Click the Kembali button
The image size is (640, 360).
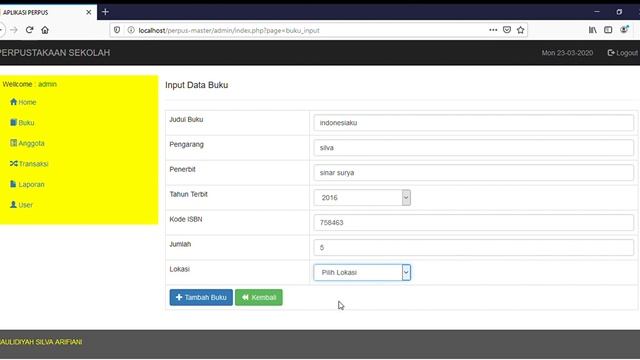click(x=259, y=297)
